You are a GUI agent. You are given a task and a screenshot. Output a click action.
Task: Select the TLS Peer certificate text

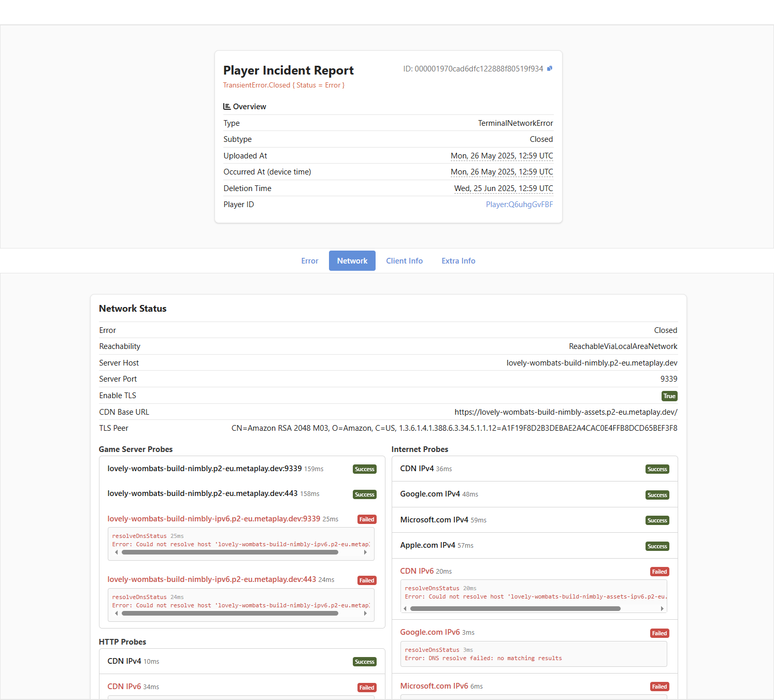454,428
